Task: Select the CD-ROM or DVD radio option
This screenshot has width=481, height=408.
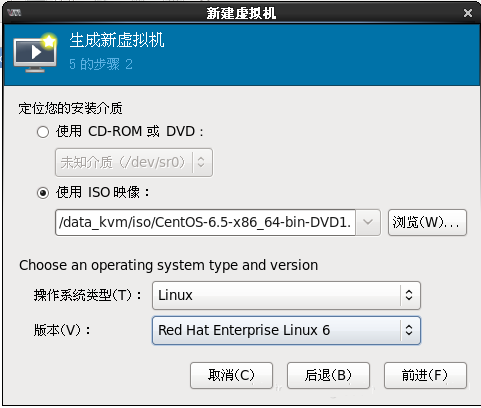Action: coord(43,132)
